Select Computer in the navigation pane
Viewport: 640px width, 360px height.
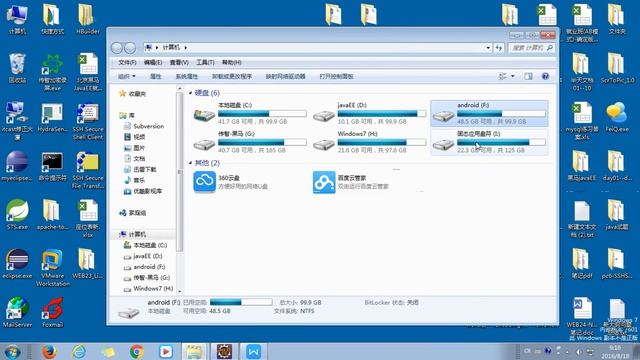point(132,234)
